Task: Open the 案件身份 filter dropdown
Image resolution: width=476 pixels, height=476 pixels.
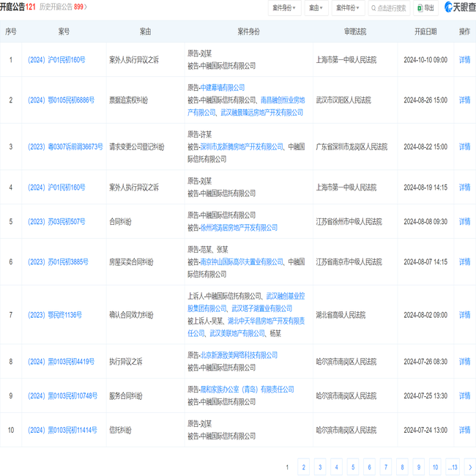Action: click(284, 8)
